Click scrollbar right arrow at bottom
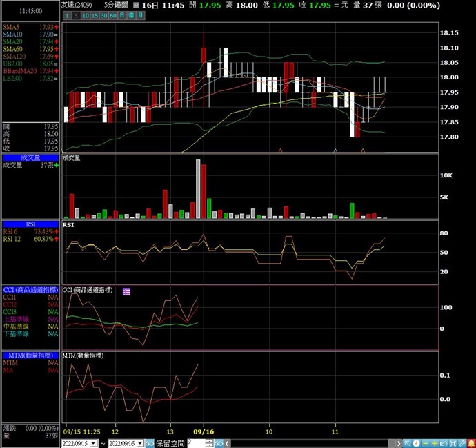This screenshot has height=448, width=476. [x=399, y=443]
